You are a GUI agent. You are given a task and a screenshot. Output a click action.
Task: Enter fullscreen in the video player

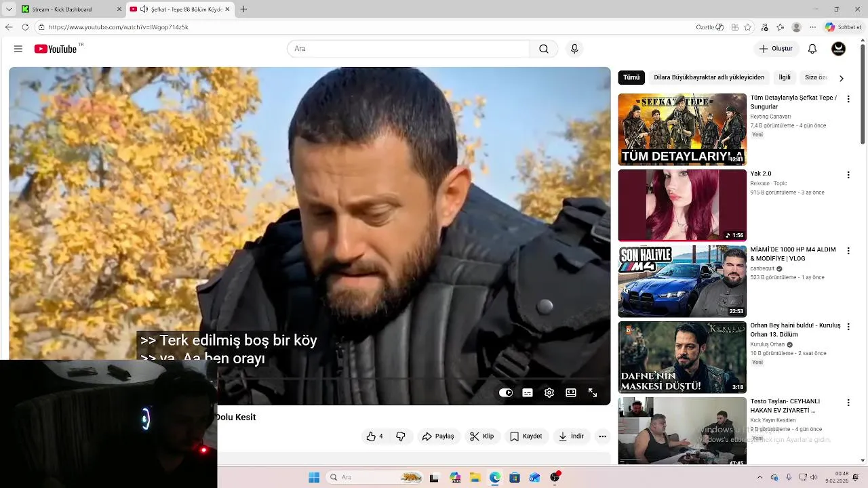593,392
